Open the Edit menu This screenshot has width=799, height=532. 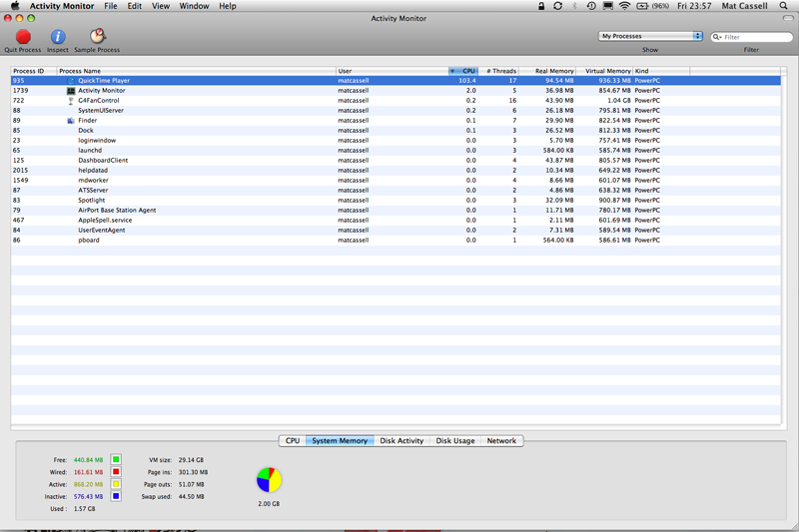tap(135, 6)
